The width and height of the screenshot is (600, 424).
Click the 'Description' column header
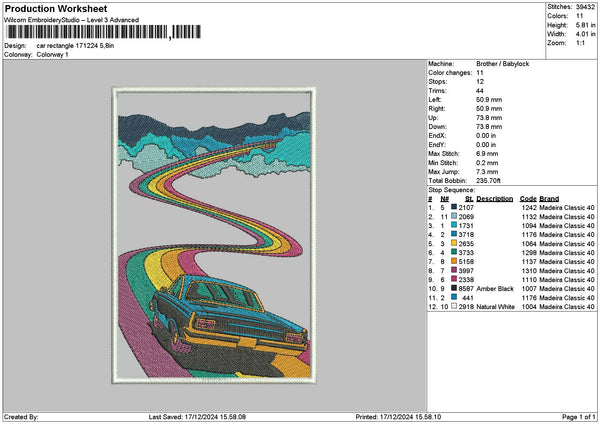(x=494, y=199)
